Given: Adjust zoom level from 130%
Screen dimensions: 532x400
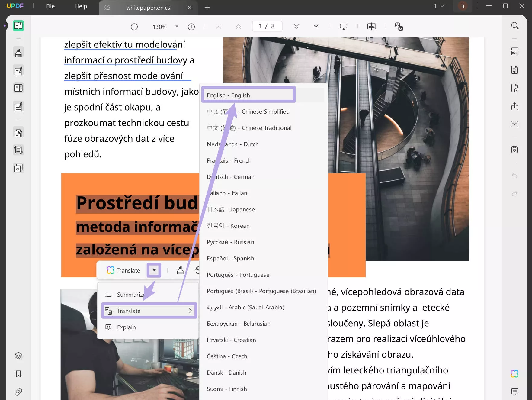Looking at the screenshot, I should (159, 27).
